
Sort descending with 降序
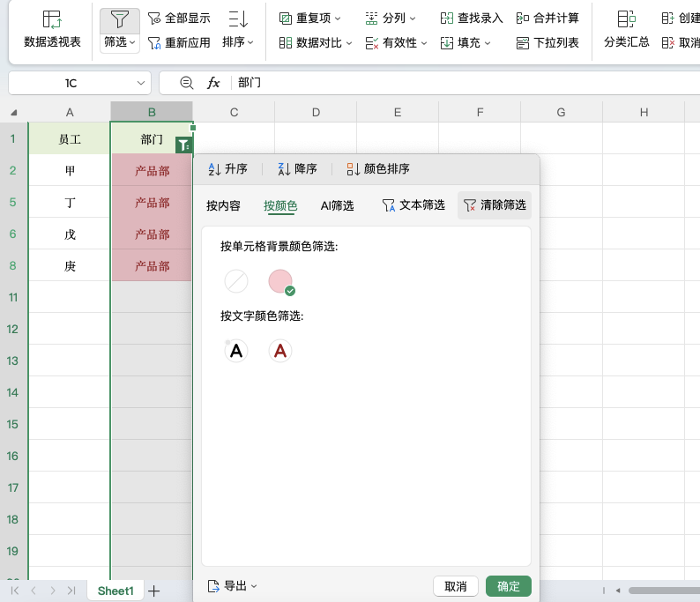(297, 168)
